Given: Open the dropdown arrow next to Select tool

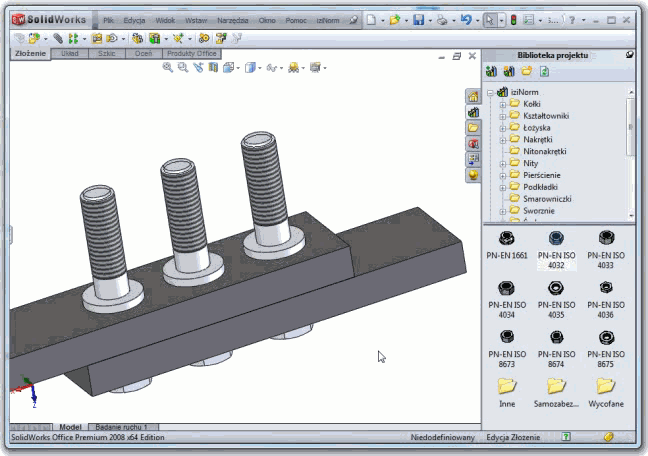Looking at the screenshot, I should (x=501, y=20).
